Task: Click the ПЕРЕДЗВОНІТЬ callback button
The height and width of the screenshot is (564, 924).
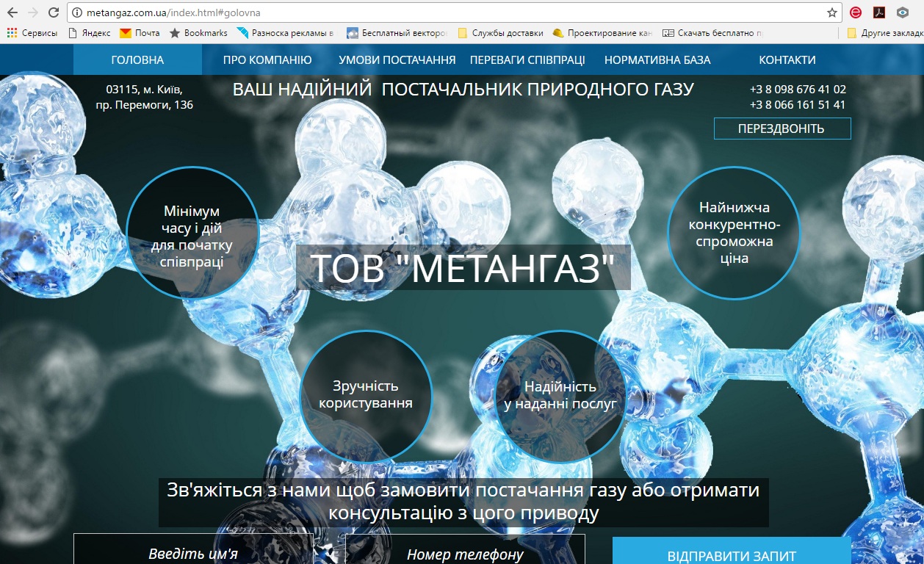Action: click(x=782, y=129)
